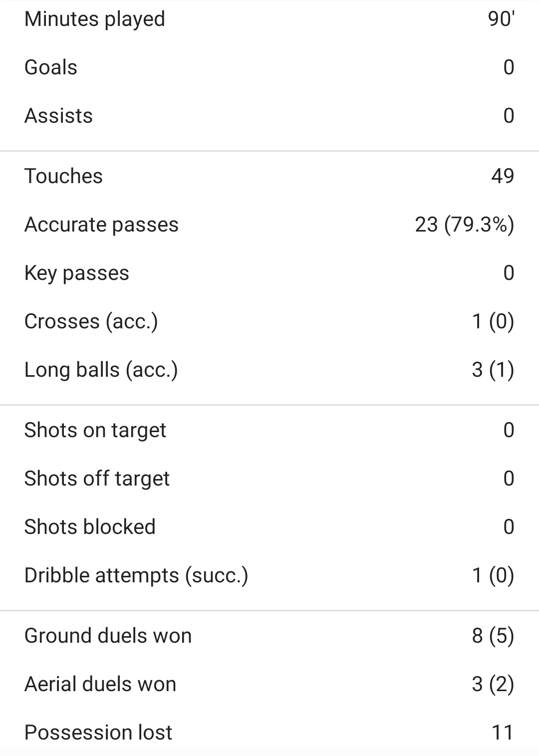Select the Touches label

point(63,176)
